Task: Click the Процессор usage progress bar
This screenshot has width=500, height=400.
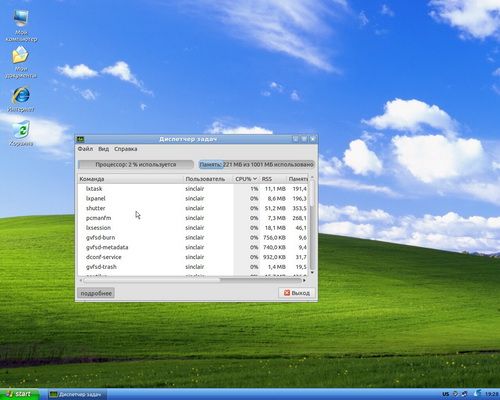Action: coord(136,164)
